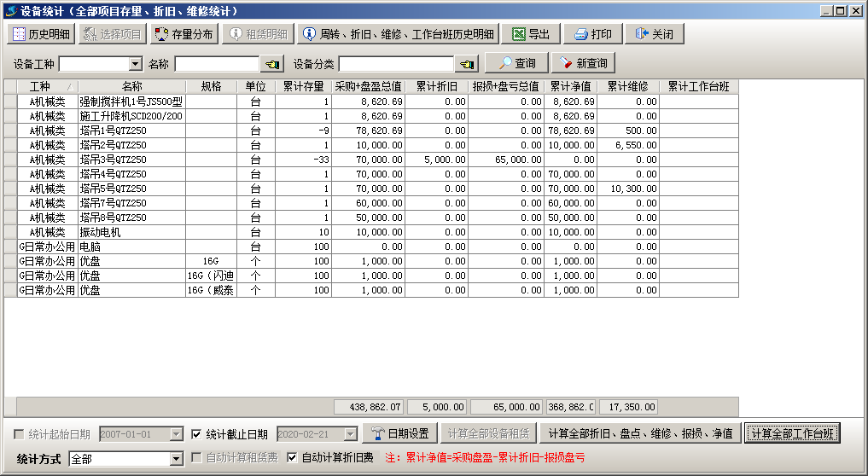868x476 pixels.
Task: Click the 单位 column header
Action: pyautogui.click(x=256, y=86)
